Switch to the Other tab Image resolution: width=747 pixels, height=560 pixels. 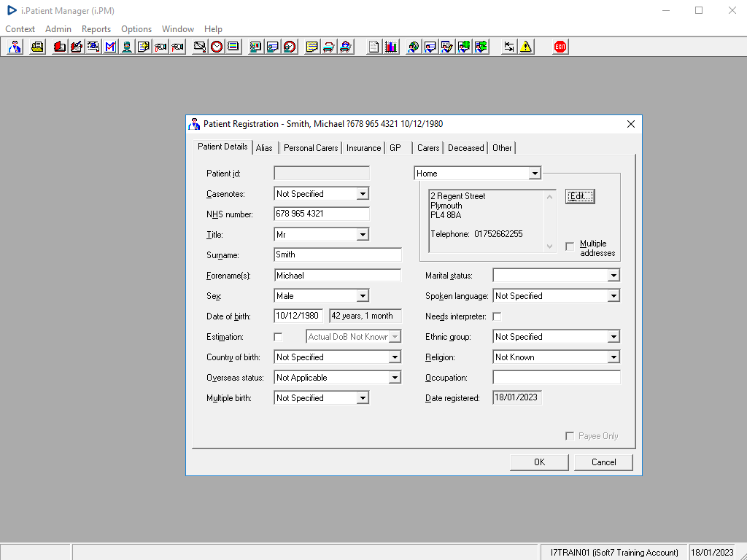coord(502,147)
